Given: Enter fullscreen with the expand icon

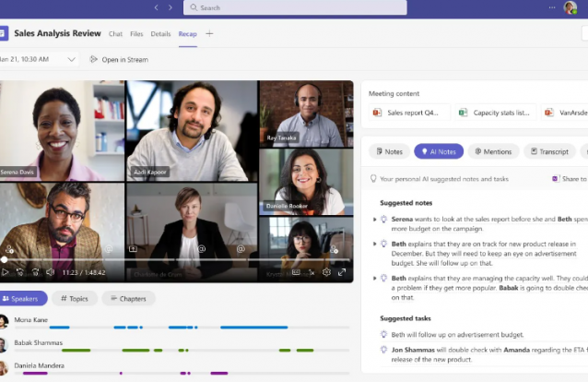Looking at the screenshot, I should click(342, 272).
